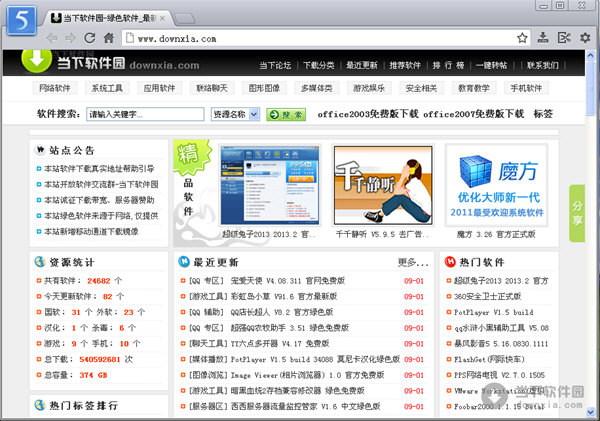Click the green 分享 side tab

click(577, 213)
